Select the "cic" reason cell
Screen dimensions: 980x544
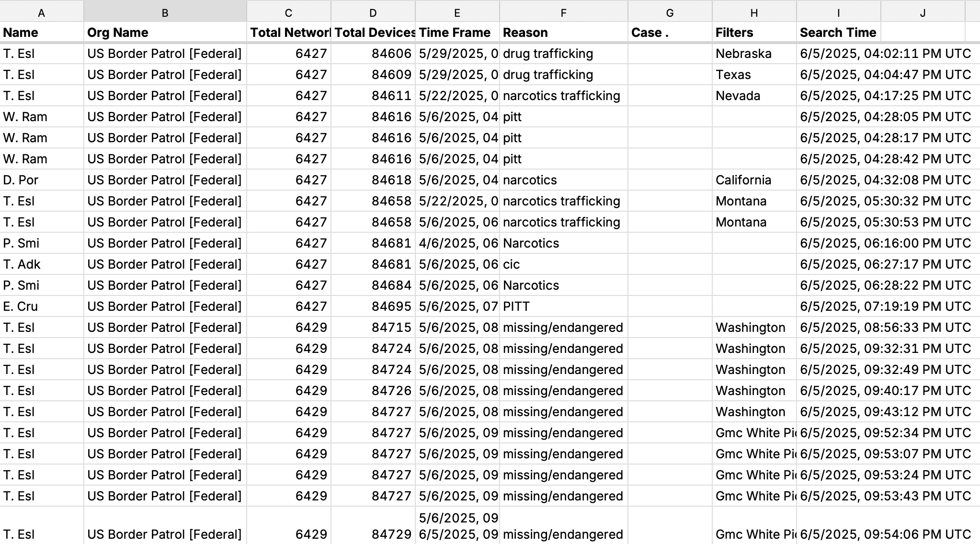(x=563, y=264)
